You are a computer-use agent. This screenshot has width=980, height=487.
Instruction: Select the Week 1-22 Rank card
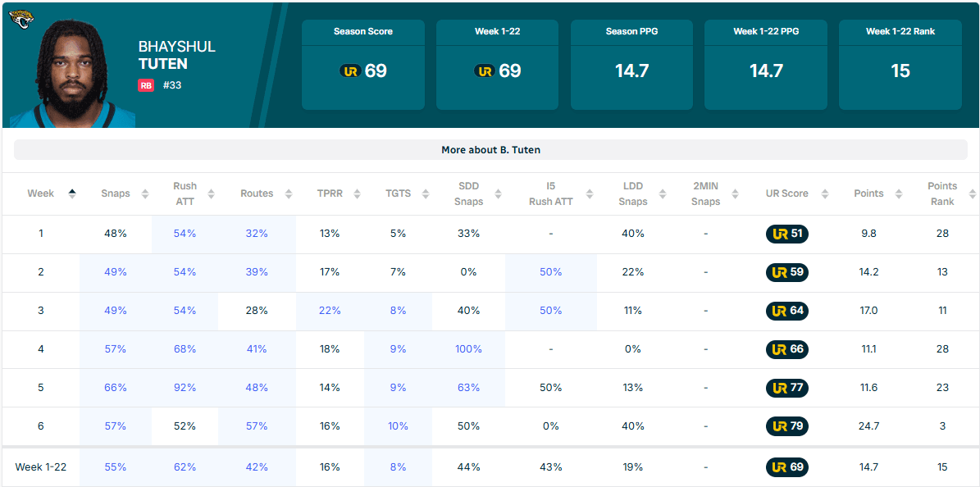click(900, 65)
